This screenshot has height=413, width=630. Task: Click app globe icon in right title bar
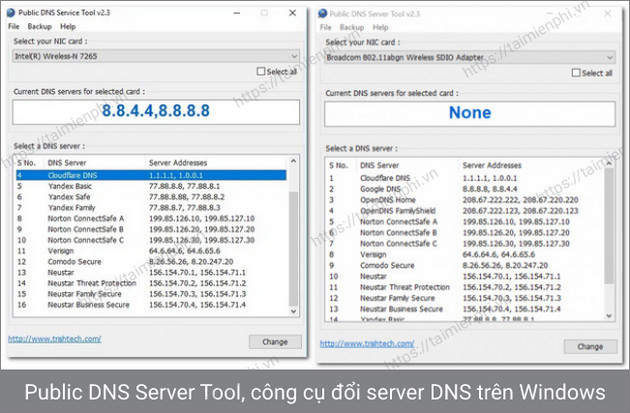323,14
